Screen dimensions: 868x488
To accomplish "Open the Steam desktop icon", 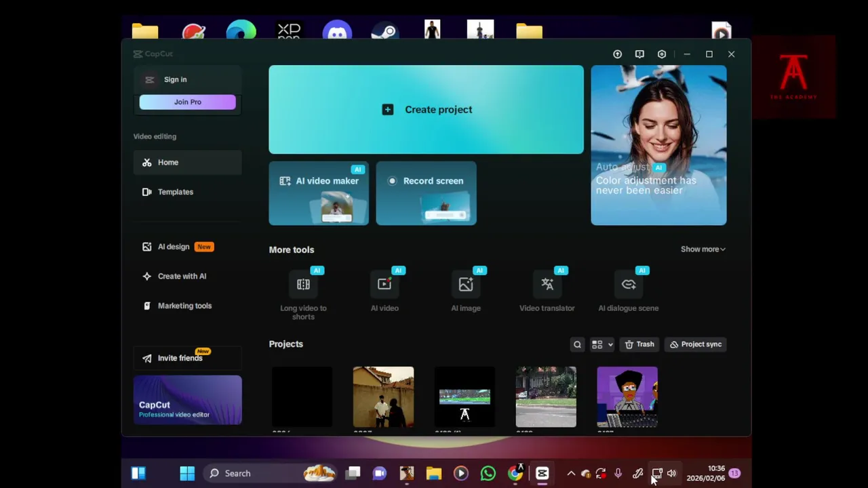I will pyautogui.click(x=384, y=31).
